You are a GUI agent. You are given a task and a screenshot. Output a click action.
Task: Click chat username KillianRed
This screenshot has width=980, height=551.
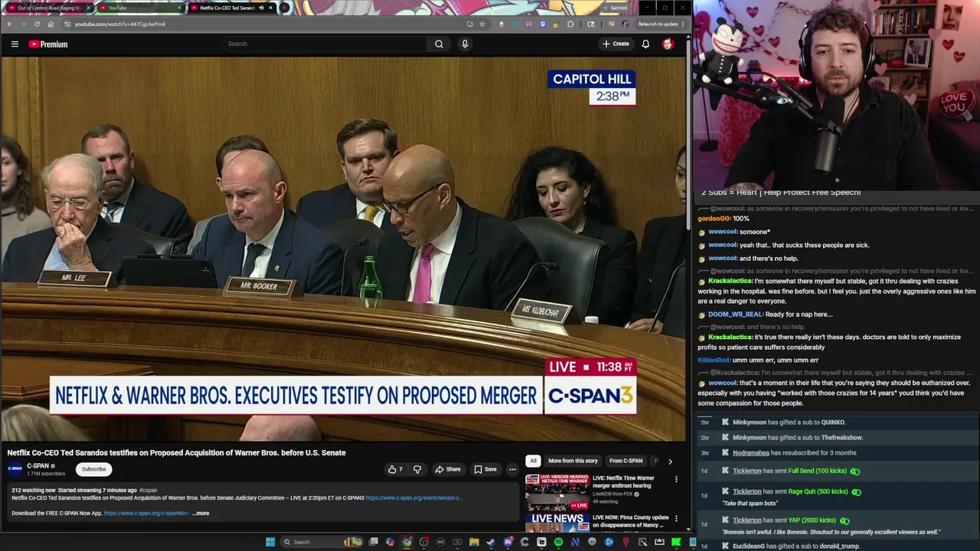pos(714,360)
